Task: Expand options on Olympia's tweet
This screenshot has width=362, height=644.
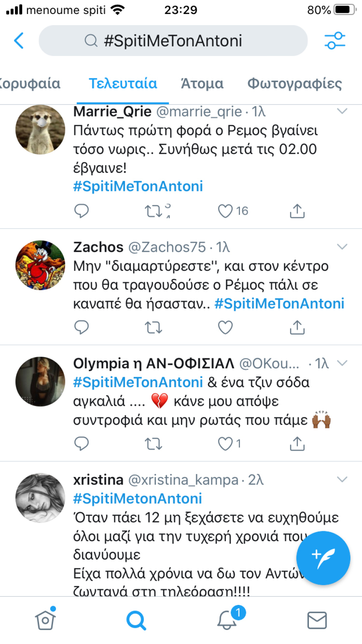Action: [341, 363]
